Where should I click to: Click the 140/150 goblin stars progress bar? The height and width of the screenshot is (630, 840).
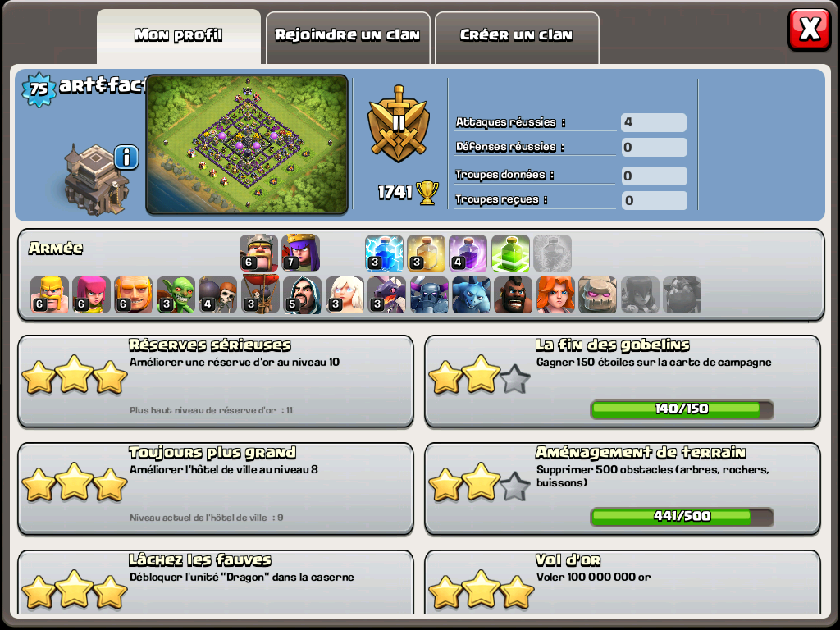[x=682, y=409]
